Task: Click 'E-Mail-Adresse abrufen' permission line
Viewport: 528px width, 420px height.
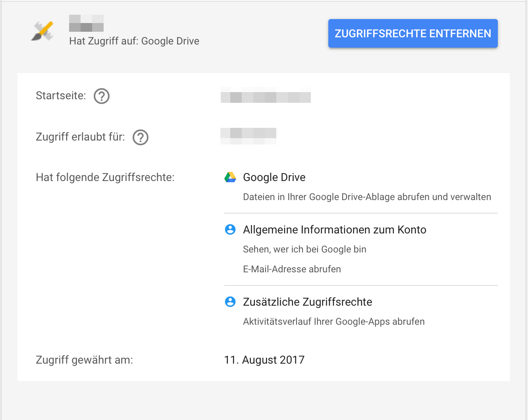Action: 292,269
